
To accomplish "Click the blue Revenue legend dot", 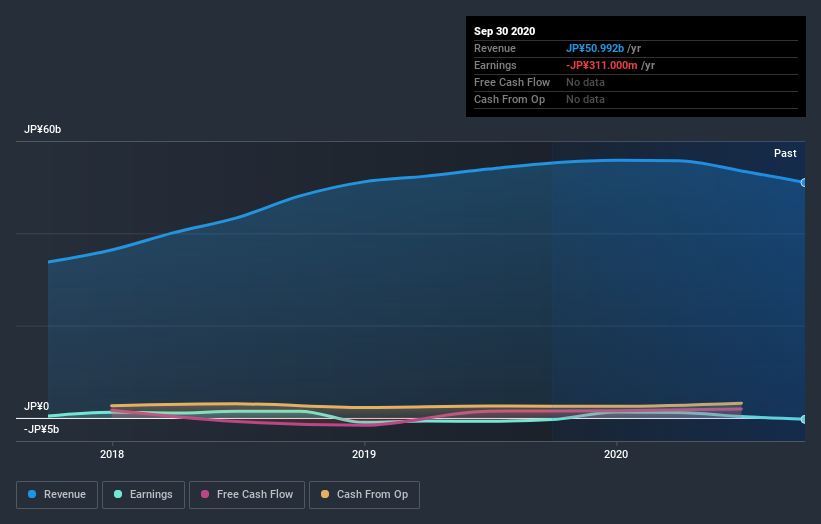I will point(32,494).
